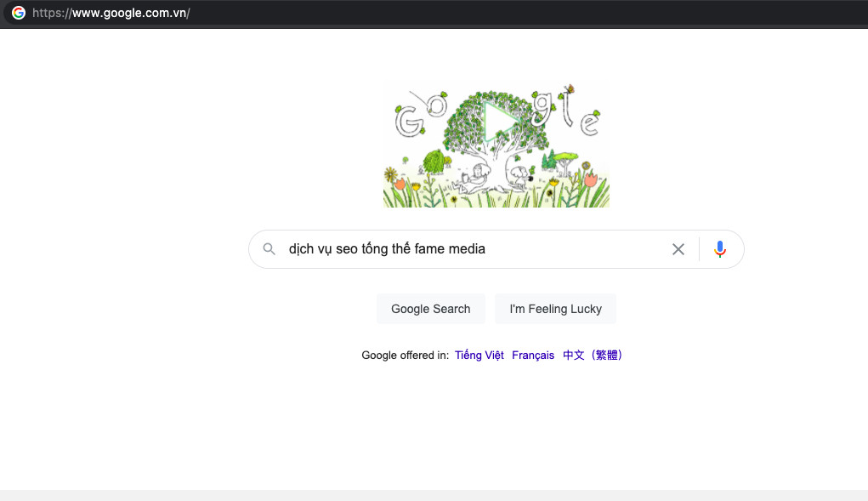
Task: Activate voice search with the microphone icon
Action: click(720, 248)
